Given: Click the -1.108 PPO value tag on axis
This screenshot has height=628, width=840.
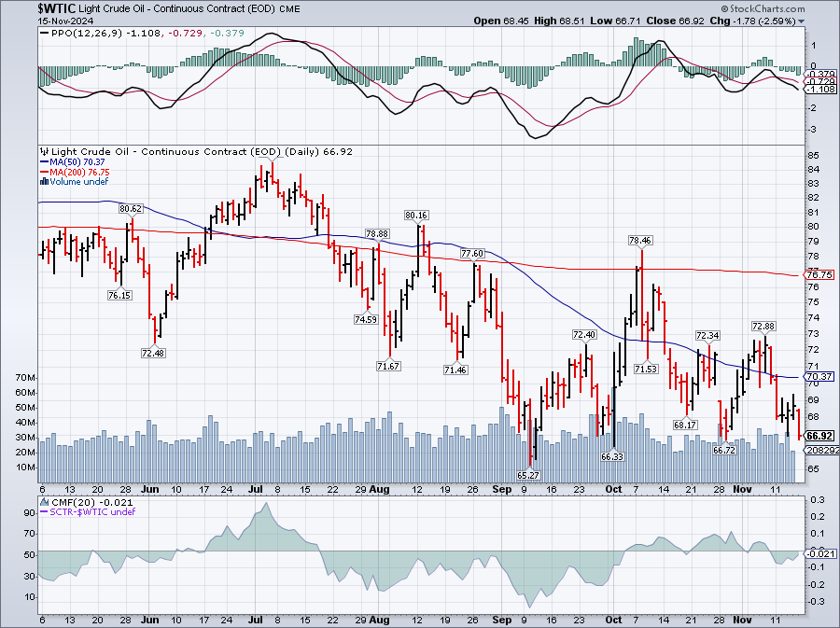Looking at the screenshot, I should point(819,90).
